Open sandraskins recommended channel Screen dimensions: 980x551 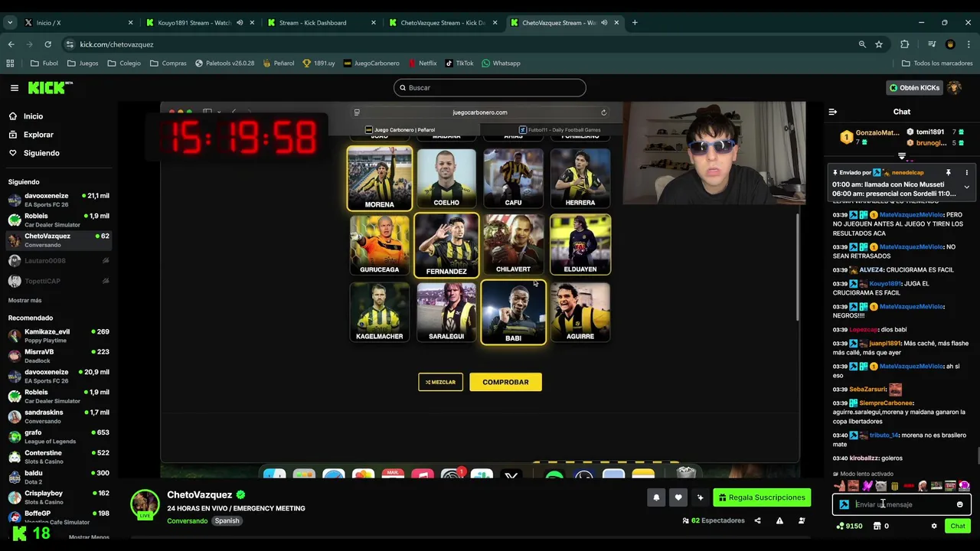(58, 416)
